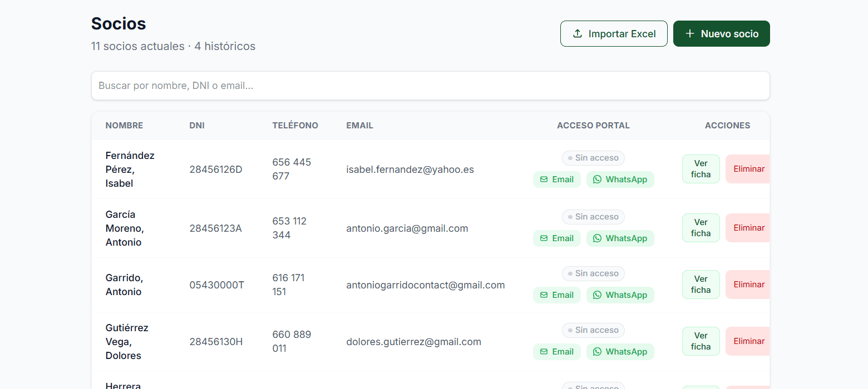The height and width of the screenshot is (389, 868).
Task: Click the DNI column header
Action: 197,126
